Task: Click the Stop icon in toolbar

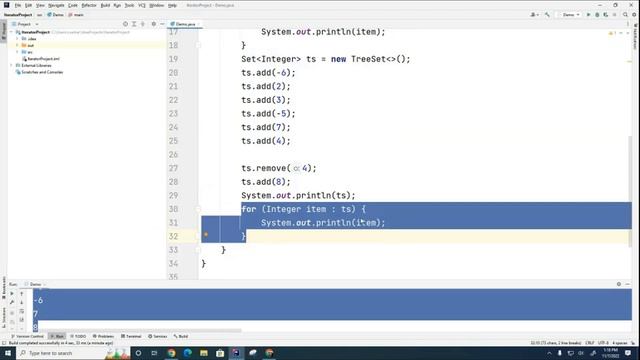Action: [614, 15]
